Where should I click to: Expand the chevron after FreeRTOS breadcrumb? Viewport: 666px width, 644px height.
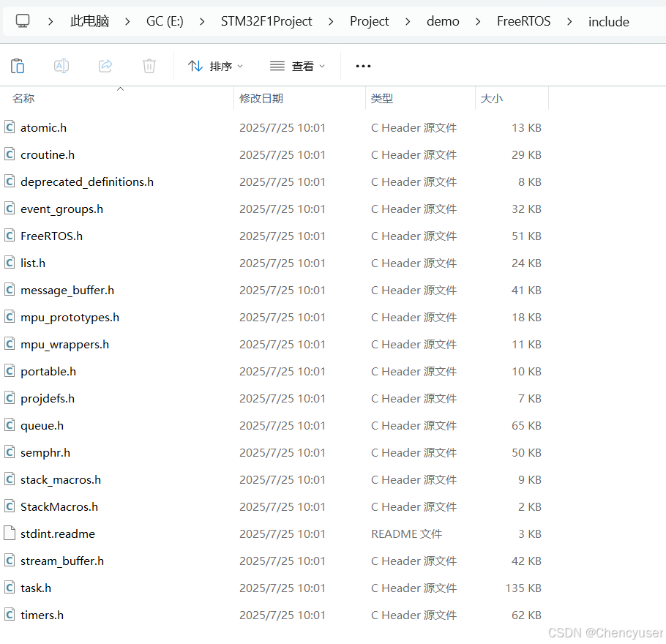point(569,21)
